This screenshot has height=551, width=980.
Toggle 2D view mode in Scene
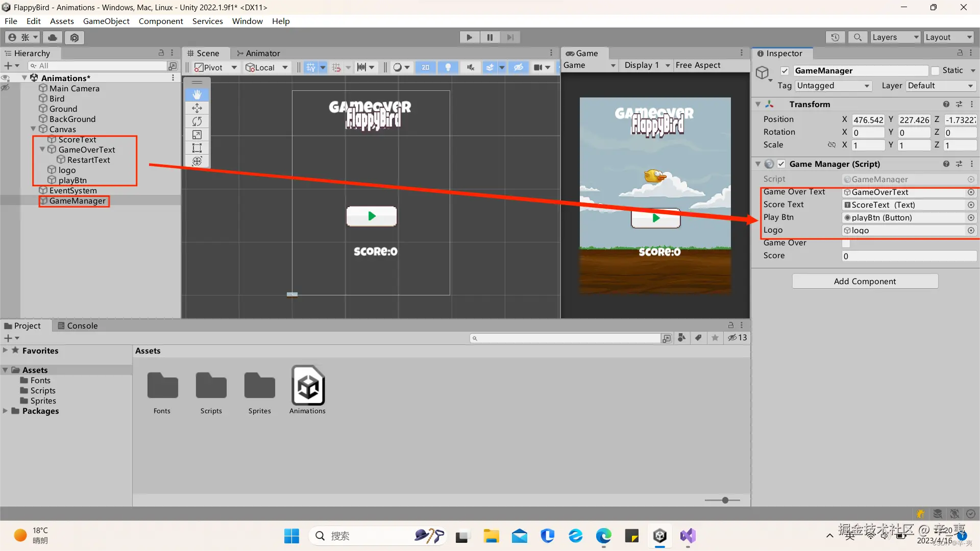coord(426,67)
